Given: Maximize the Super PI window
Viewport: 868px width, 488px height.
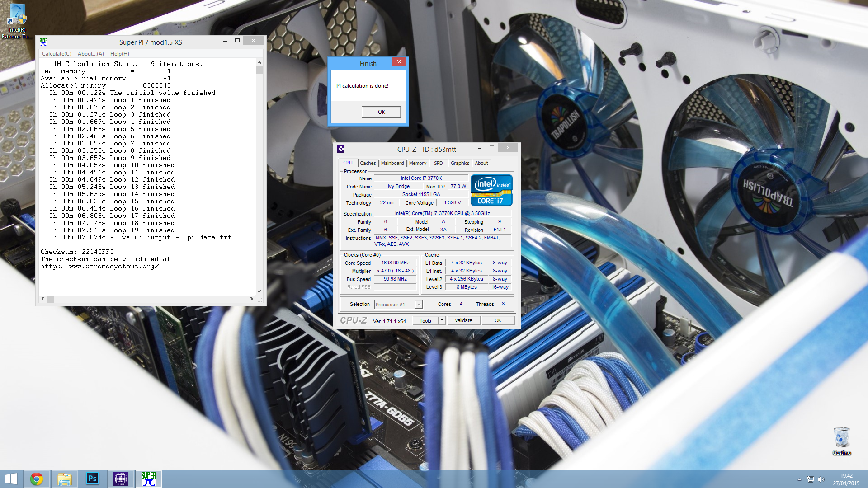Looking at the screenshot, I should click(237, 41).
